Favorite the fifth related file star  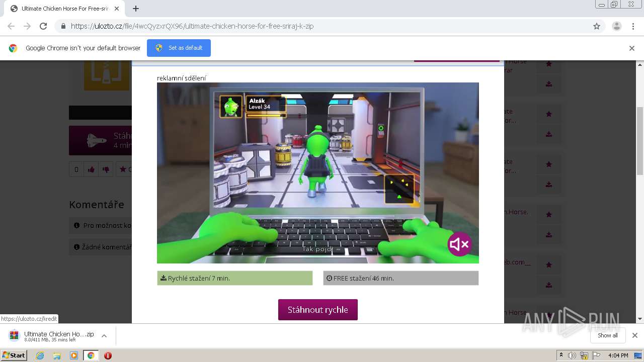coord(549,265)
